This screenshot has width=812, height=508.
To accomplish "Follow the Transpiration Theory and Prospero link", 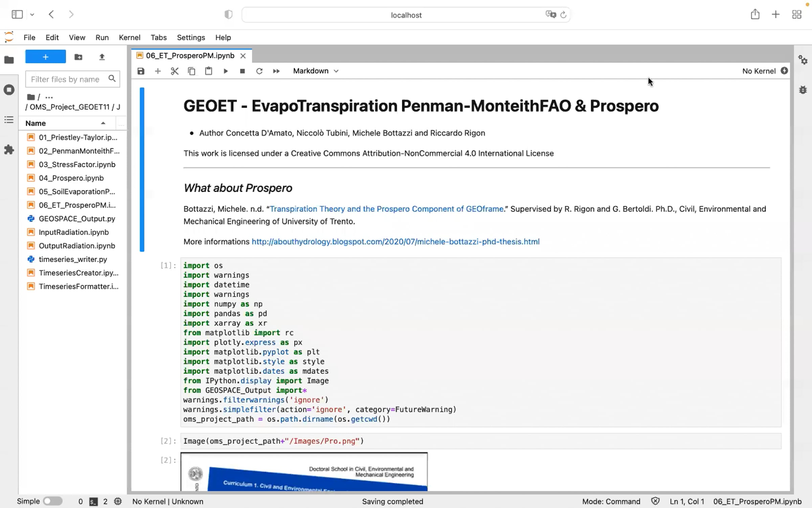I will click(x=386, y=209).
